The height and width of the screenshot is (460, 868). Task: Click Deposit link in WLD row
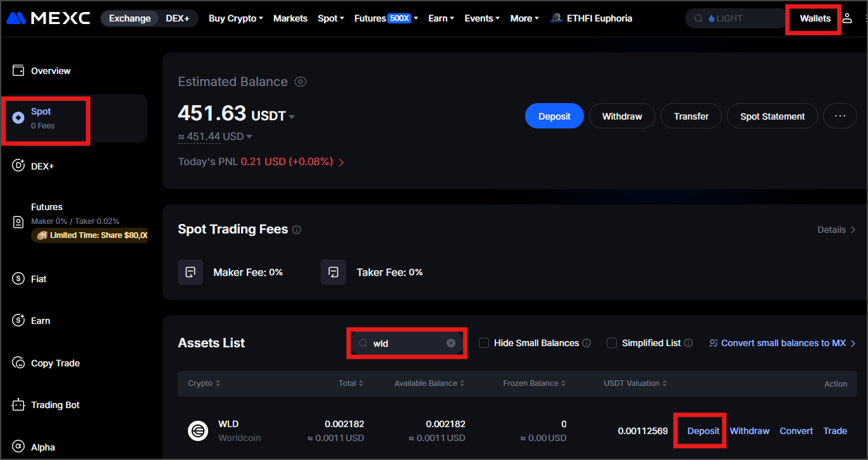(704, 431)
